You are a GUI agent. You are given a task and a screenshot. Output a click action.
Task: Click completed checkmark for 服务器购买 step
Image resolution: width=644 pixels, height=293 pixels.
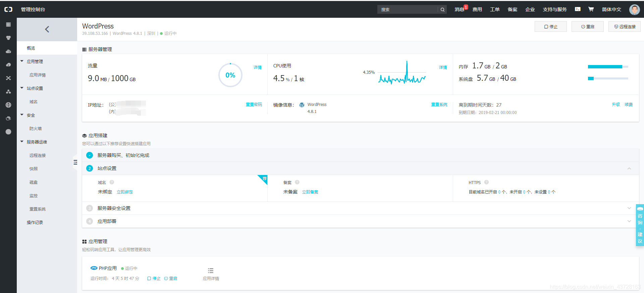coord(90,155)
